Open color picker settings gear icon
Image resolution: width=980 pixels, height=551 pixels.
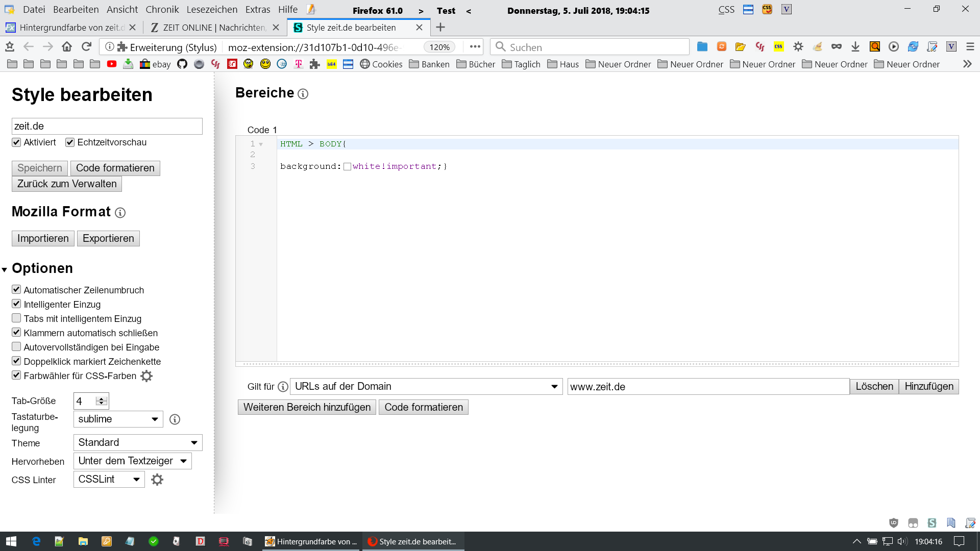pyautogui.click(x=146, y=376)
